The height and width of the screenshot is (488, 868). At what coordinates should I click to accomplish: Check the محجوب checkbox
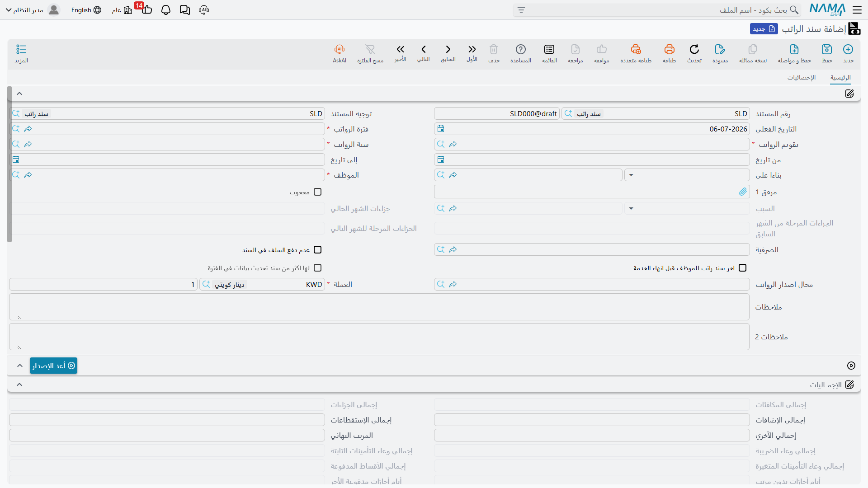[318, 192]
